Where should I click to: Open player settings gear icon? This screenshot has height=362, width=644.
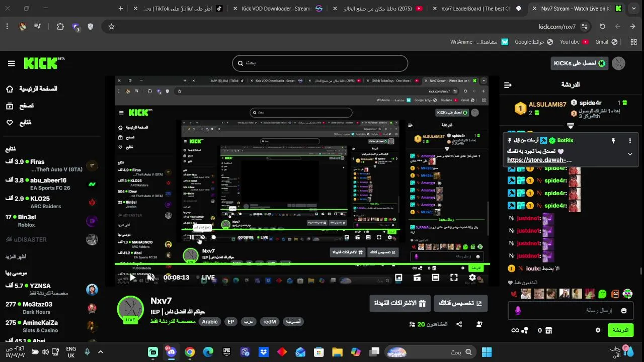pos(472,278)
